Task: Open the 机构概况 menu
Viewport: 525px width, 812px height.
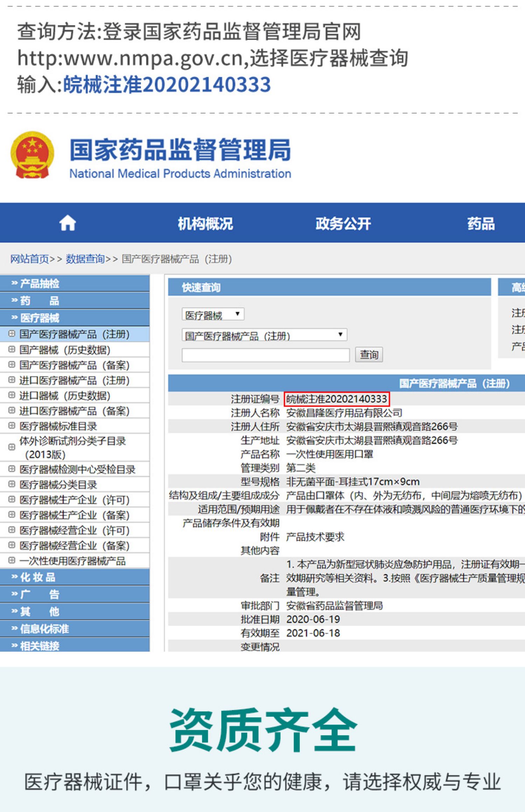Action: pyautogui.click(x=205, y=224)
